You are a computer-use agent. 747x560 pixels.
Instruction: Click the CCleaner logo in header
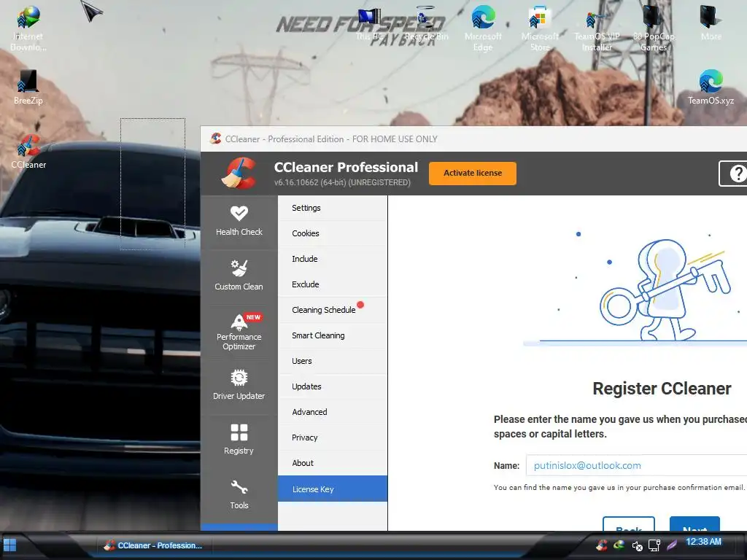coord(239,174)
